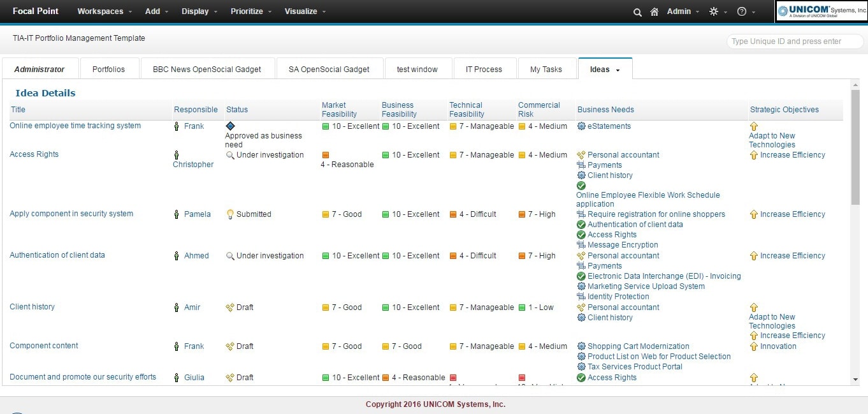Open Document and promote our security efforts
The image size is (868, 414).
pos(83,377)
